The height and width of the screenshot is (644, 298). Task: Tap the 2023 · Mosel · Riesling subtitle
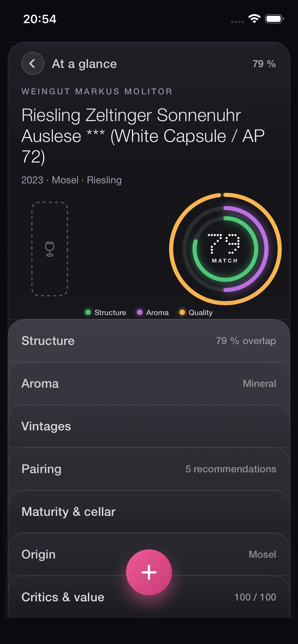pyautogui.click(x=72, y=180)
